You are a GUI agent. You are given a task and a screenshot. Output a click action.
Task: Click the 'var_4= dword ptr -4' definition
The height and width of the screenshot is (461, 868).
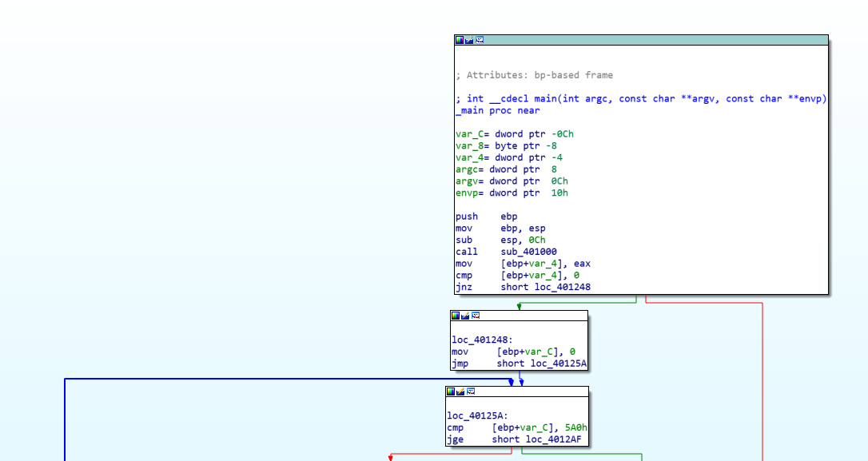509,157
